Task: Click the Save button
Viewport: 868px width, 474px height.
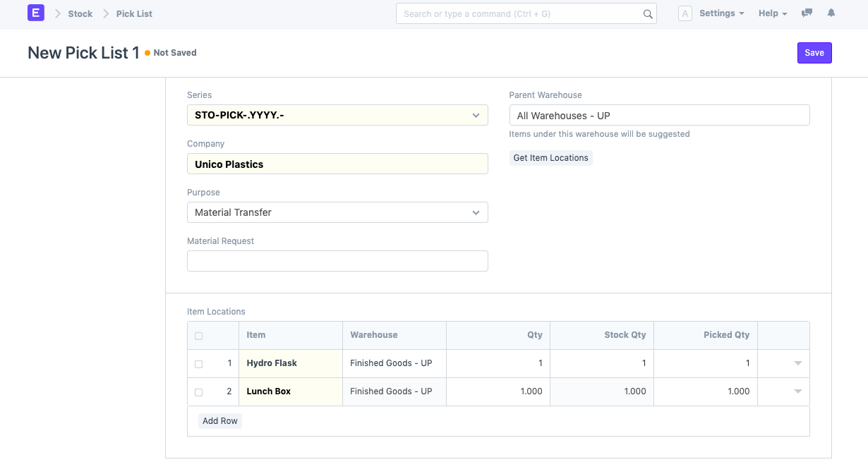Action: click(x=814, y=53)
